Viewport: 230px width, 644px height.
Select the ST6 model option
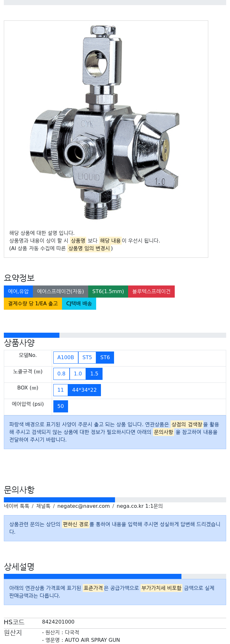(x=105, y=358)
